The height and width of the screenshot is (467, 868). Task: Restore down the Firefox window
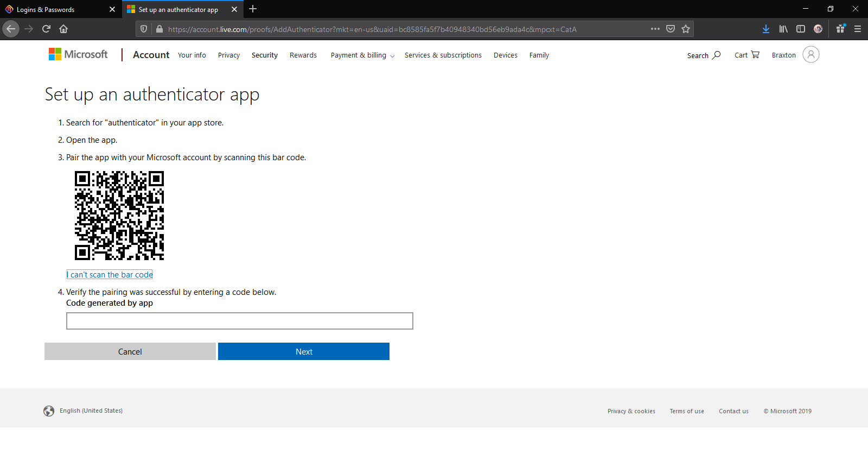(831, 9)
